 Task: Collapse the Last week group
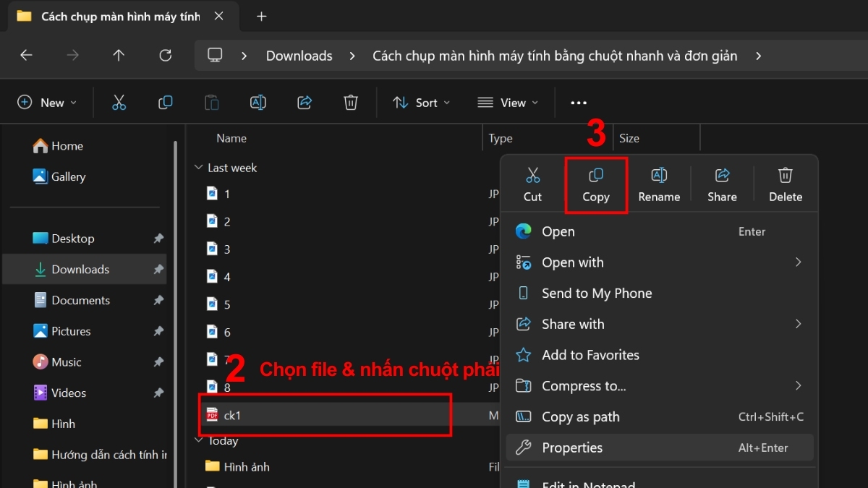coord(198,168)
